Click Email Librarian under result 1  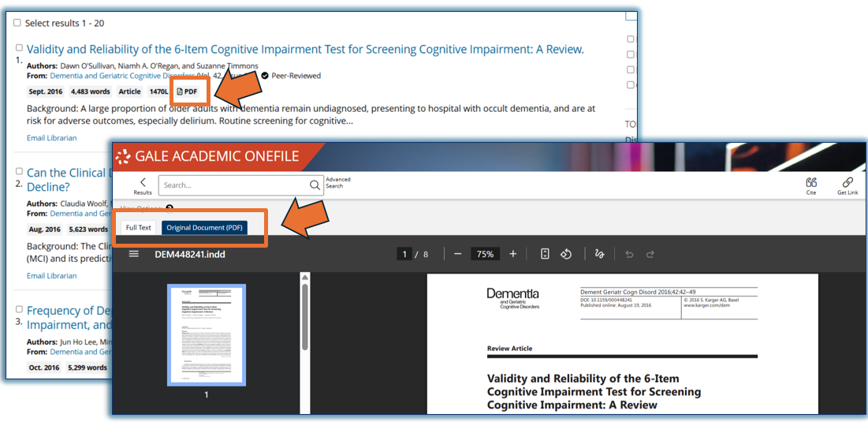(x=51, y=138)
